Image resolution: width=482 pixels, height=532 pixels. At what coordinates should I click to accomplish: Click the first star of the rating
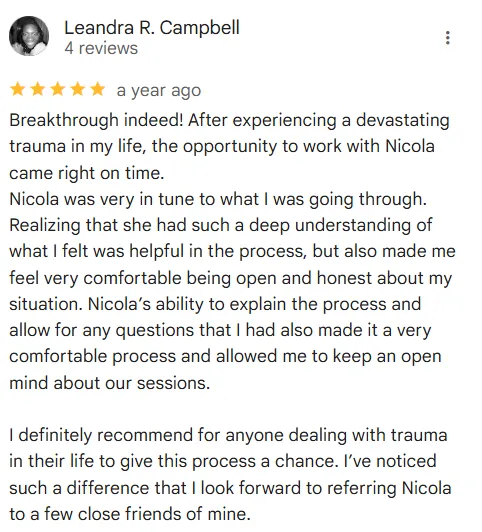(x=17, y=90)
